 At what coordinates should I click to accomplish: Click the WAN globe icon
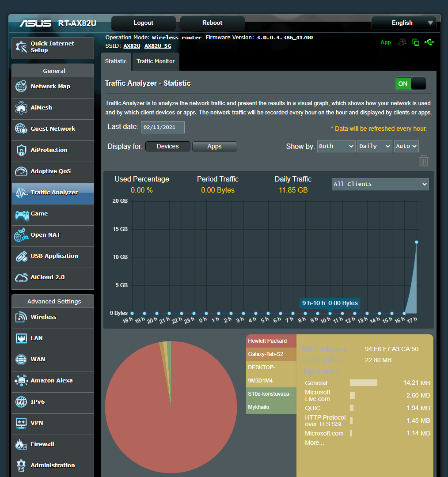(21, 359)
